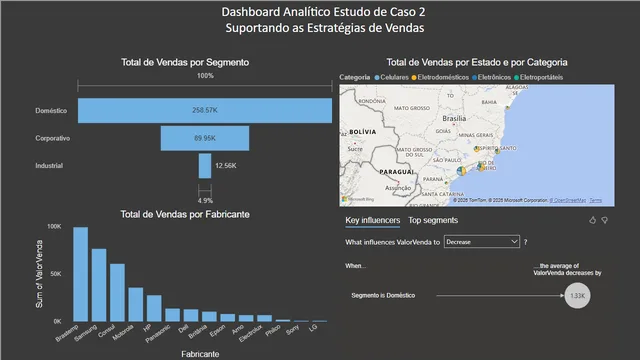This screenshot has height=360, width=640.
Task: Click the question mark help icon
Action: pos(525,242)
